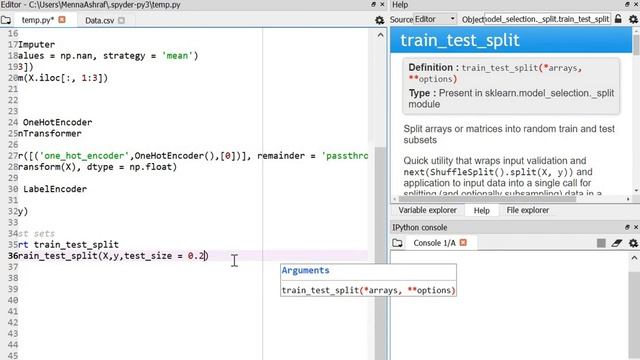Undock the IPython console pane
This screenshot has width=640, height=360.
(627, 227)
